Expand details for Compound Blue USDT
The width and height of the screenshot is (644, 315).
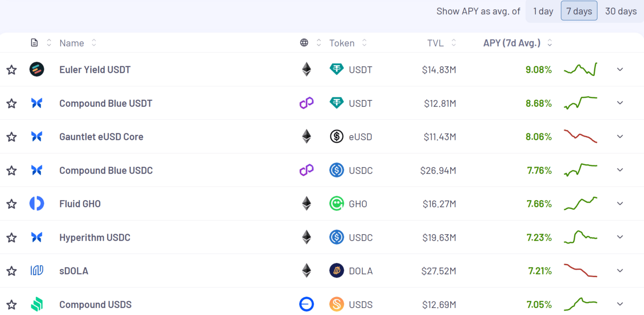(x=620, y=103)
